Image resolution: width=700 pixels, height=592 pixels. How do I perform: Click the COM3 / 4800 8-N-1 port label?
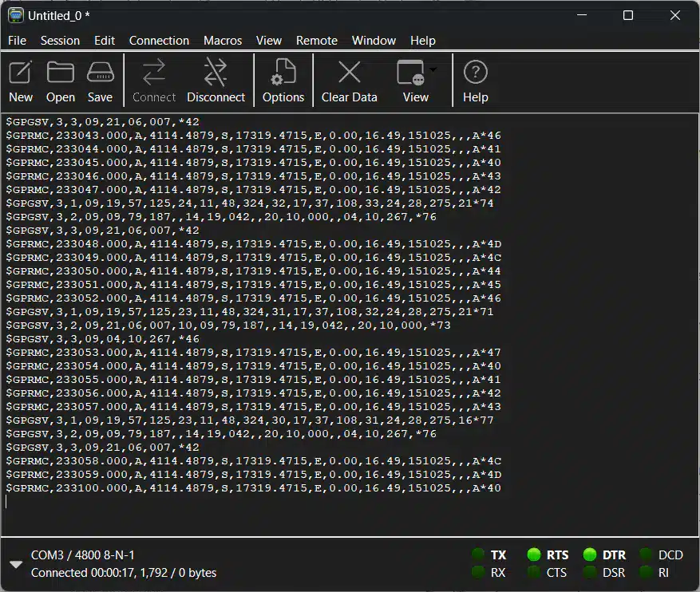[x=83, y=555]
